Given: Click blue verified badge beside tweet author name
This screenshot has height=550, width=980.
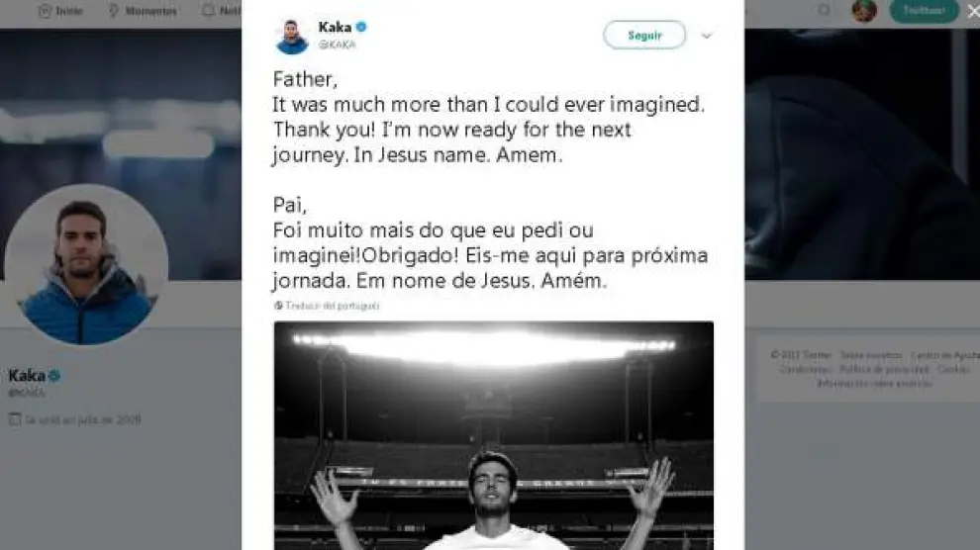Looking at the screenshot, I should click(362, 27).
